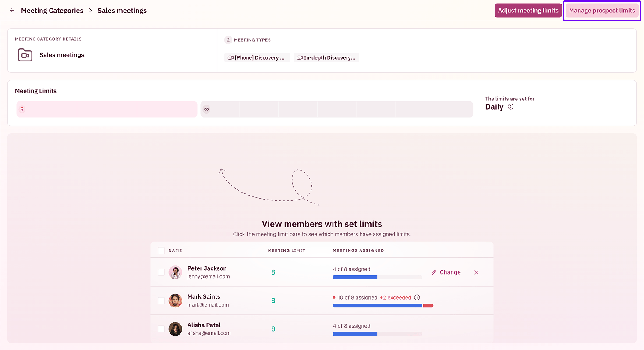Click the gray unlimited meeting limit bar
Image resolution: width=644 pixels, height=350 pixels.
(x=336, y=109)
